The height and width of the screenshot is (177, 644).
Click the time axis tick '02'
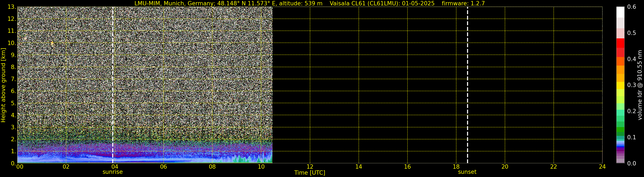tap(66, 167)
